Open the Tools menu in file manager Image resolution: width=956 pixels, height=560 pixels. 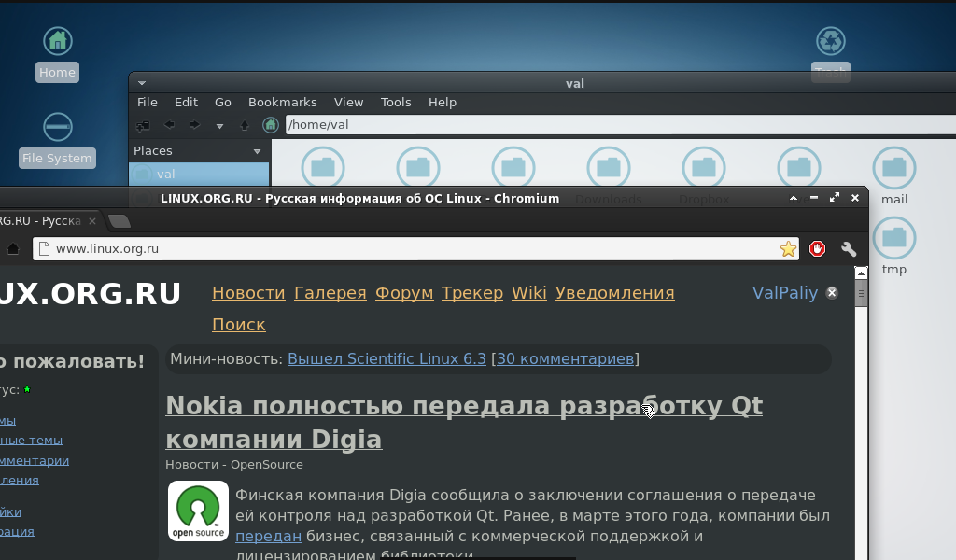(396, 103)
